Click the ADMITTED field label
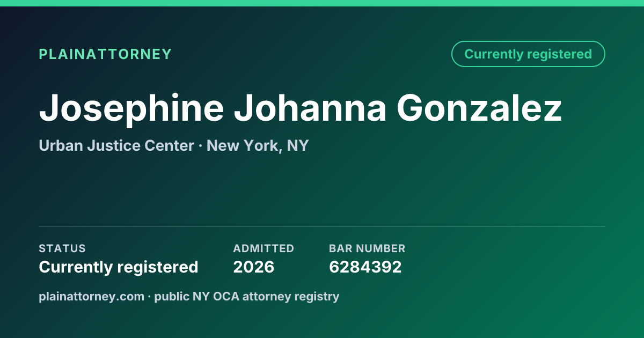This screenshot has height=338, width=644. 264,248
